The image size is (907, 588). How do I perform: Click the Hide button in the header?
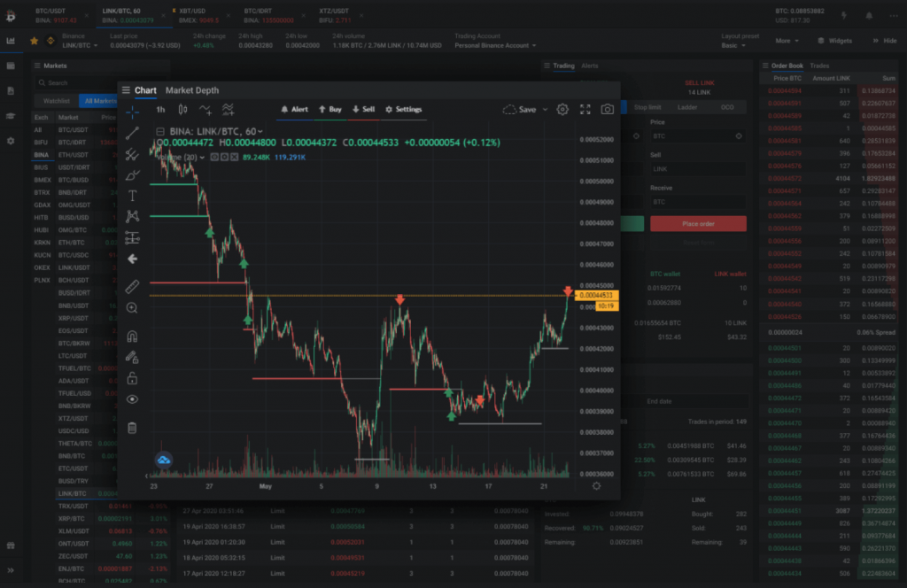coord(885,41)
